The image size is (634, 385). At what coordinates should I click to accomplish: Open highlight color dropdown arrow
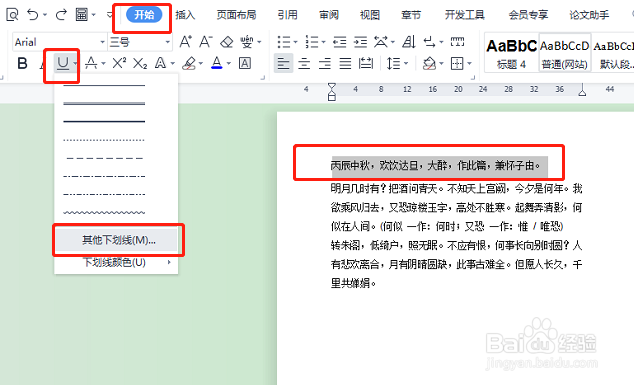point(201,63)
